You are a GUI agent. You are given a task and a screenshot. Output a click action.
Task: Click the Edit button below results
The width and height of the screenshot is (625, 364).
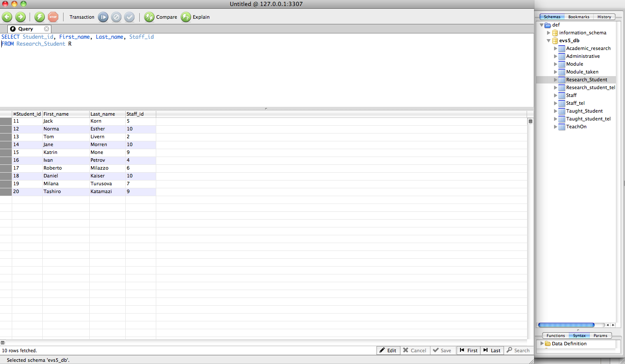388,351
